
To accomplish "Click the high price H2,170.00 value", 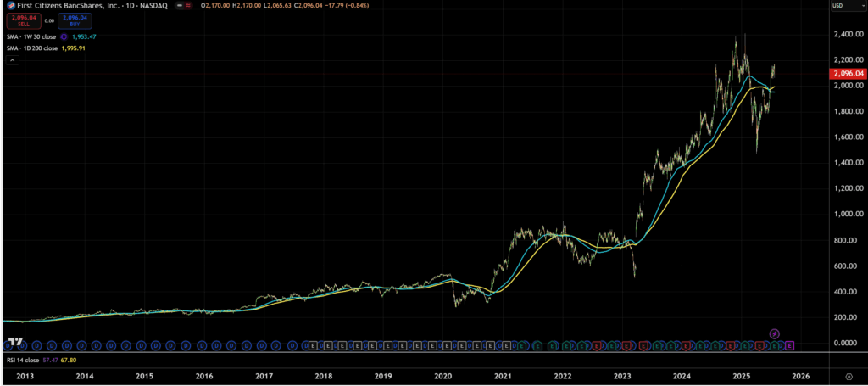I will (x=247, y=6).
